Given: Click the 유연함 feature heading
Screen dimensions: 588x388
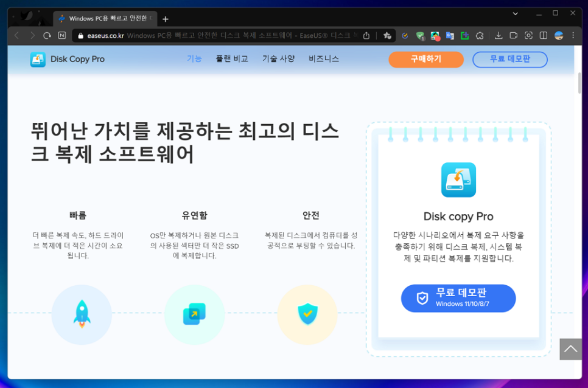Looking at the screenshot, I should 194,215.
